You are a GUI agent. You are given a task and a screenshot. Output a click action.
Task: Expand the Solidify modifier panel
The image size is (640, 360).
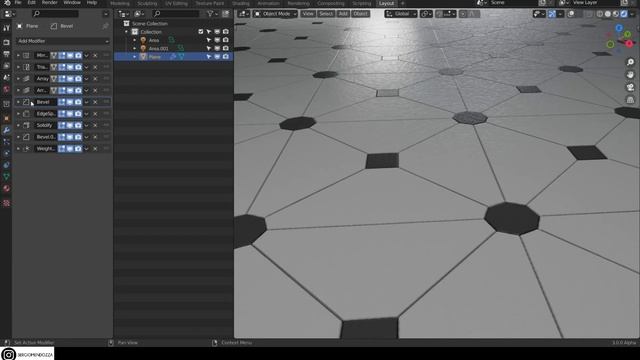point(18,125)
